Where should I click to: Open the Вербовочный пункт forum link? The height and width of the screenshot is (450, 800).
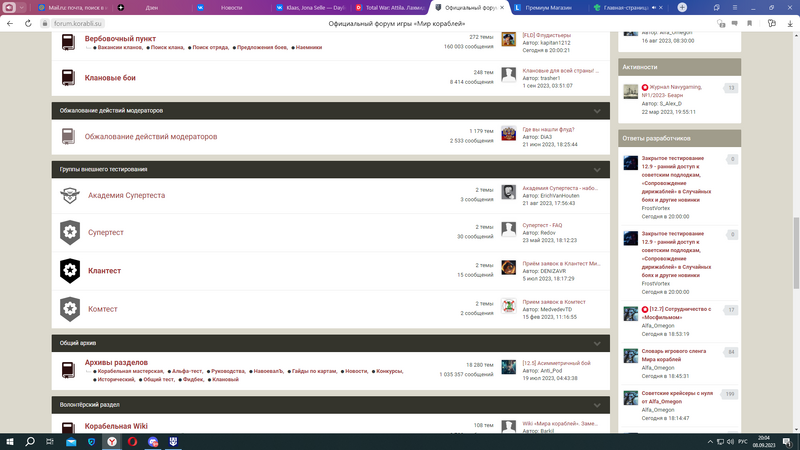coord(120,39)
